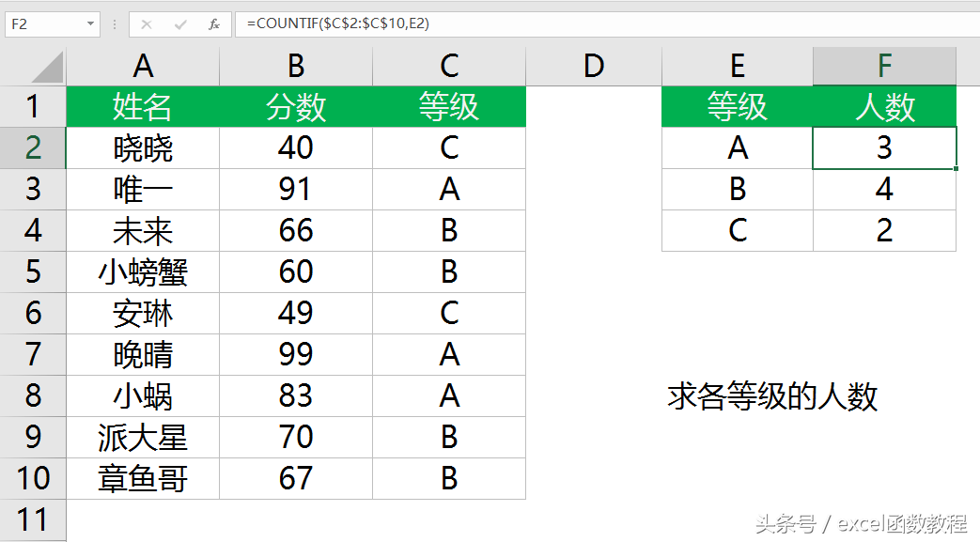The width and height of the screenshot is (980, 542).
Task: Click the cell with name 安琳
Action: point(143,313)
